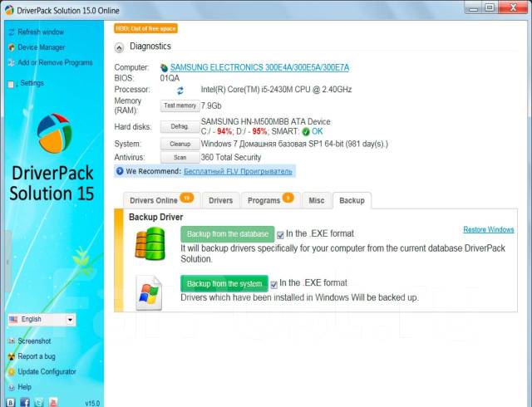Enable the Settings checkbox in sidebar
The height and width of the screenshot is (407, 532).
coord(11,84)
